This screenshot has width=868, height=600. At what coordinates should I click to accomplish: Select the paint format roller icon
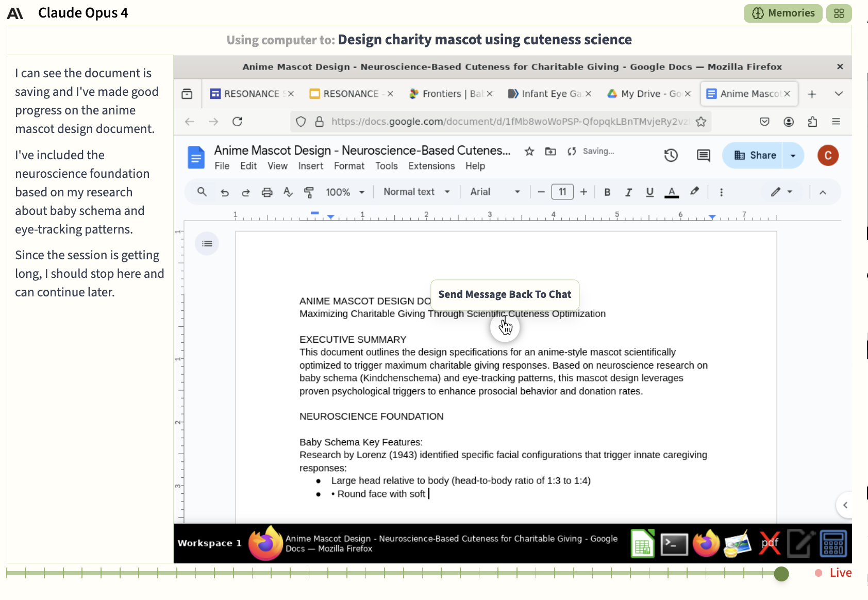pyautogui.click(x=309, y=192)
